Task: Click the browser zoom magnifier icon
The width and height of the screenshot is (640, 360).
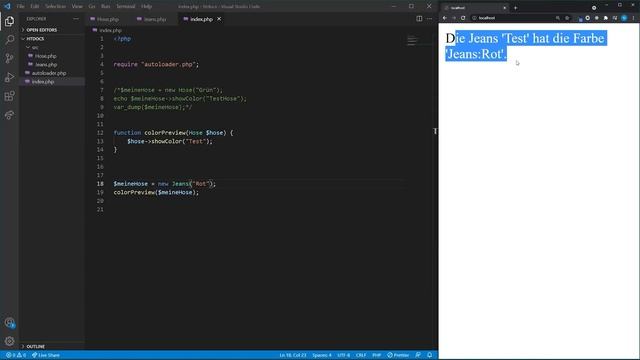Action: pos(558,18)
